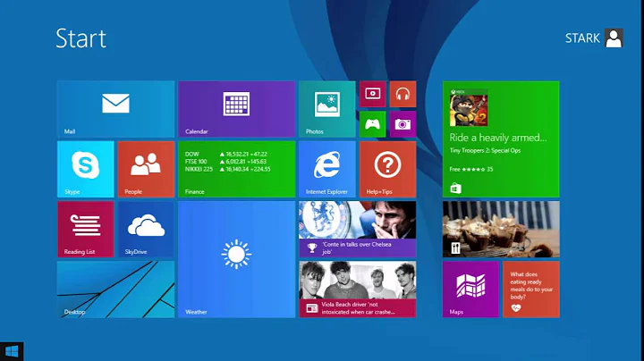The image size is (644, 361).
Task: Open Sports tile about Conte Chelsea talks
Action: click(357, 230)
